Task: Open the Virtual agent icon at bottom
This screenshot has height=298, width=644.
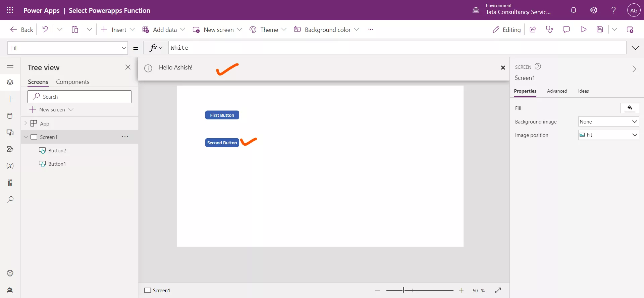Action: [10, 290]
